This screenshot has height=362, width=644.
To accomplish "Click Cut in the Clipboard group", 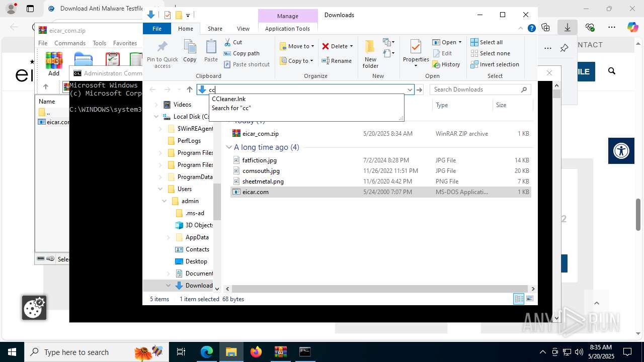I will 233,42.
